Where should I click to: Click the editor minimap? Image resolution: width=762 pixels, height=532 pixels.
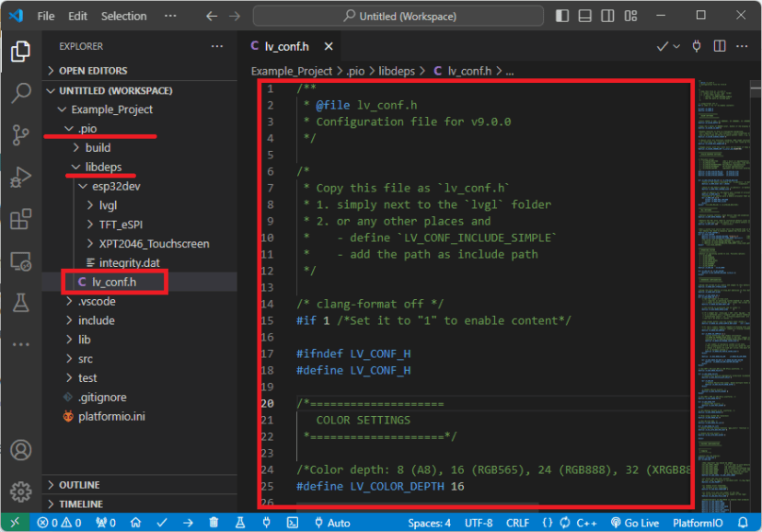click(x=727, y=276)
